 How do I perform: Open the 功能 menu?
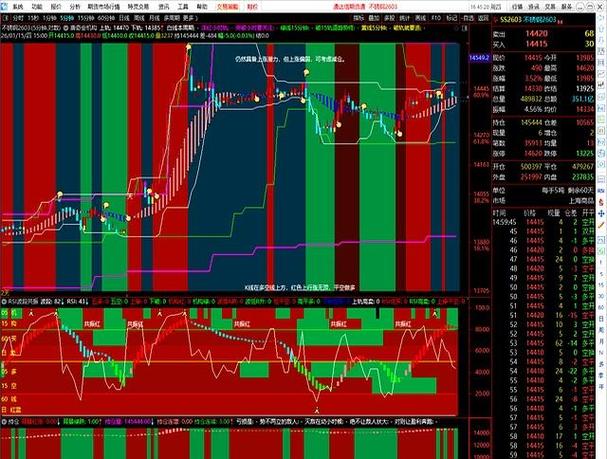click(x=37, y=7)
